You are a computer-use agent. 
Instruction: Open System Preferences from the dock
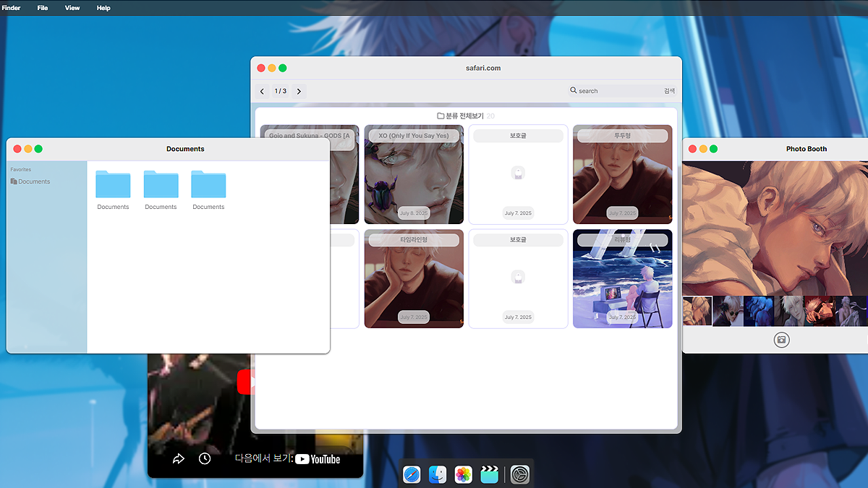521,474
